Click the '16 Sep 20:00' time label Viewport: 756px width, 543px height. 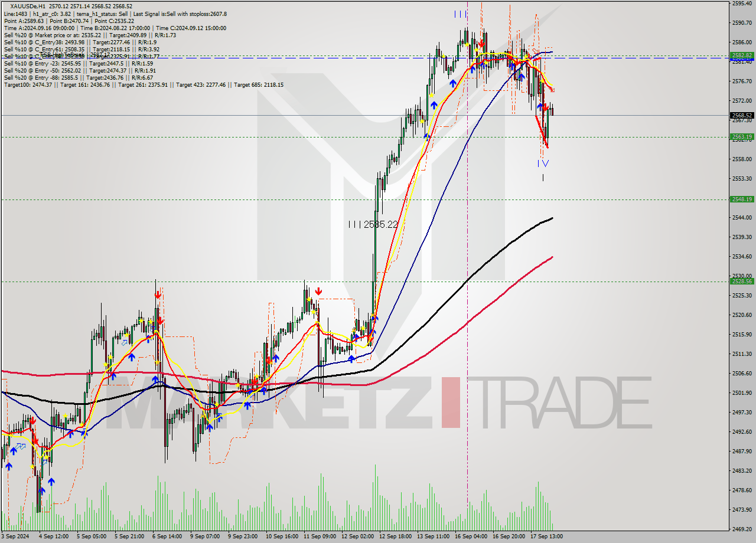point(509,537)
